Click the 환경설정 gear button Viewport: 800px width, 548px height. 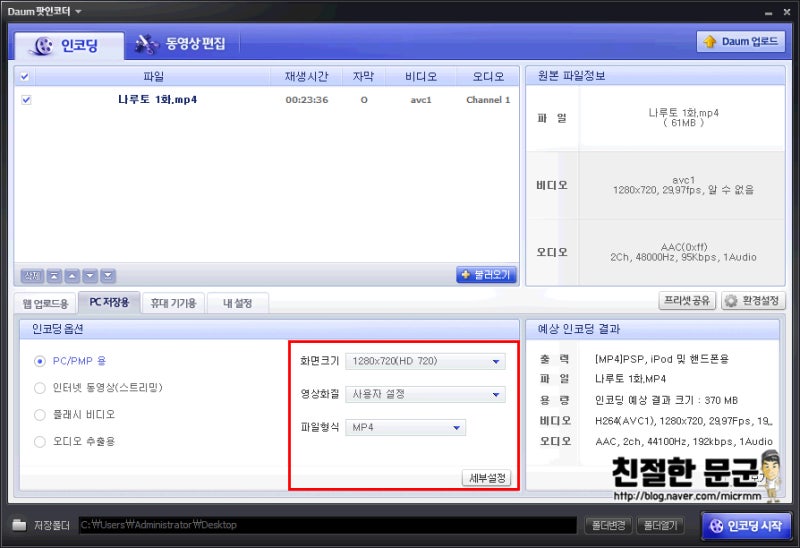click(753, 301)
